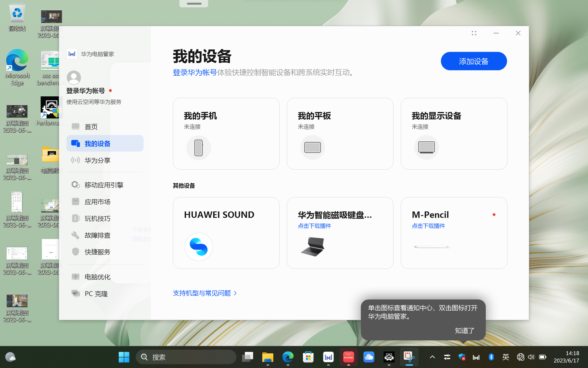Click Huawei PC Manager taskbar icon
Viewport: 588px width, 368px height.
[328, 357]
